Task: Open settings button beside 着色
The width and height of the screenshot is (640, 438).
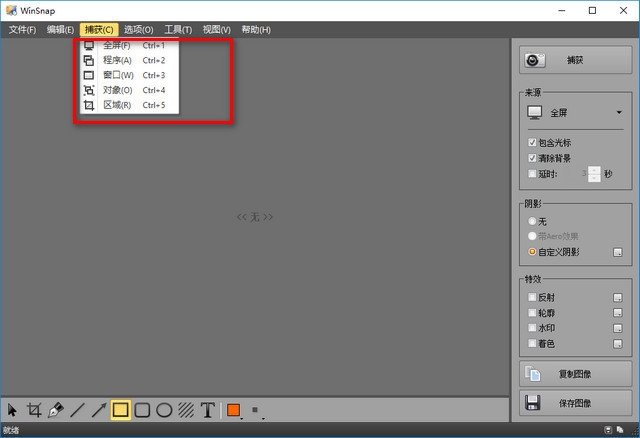Action: click(x=618, y=344)
